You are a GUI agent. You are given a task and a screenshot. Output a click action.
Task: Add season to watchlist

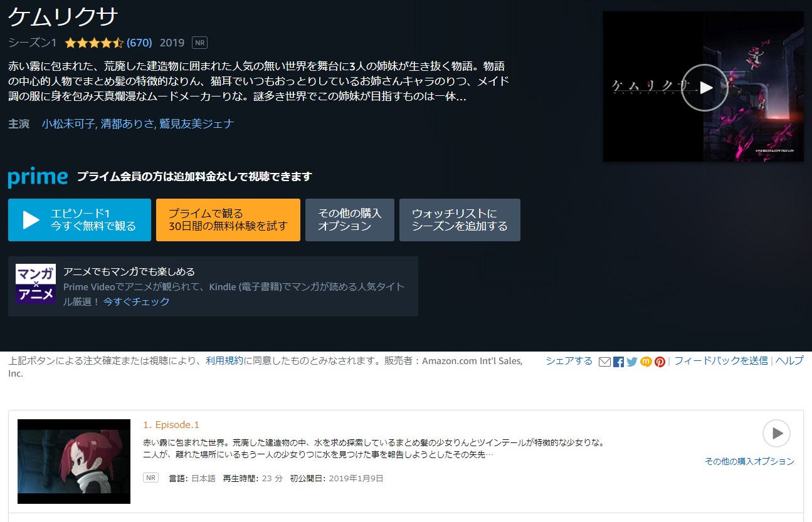pos(460,220)
